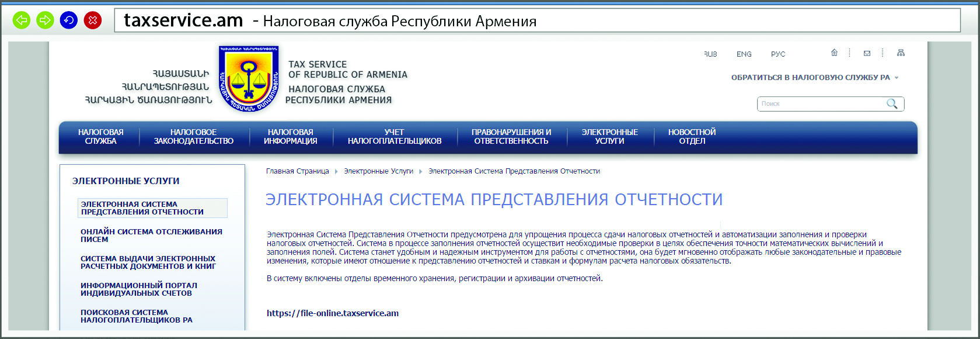This screenshot has width=980, height=339.
Task: Open 'Правонарушения и ответственность' menu
Action: [x=511, y=137]
